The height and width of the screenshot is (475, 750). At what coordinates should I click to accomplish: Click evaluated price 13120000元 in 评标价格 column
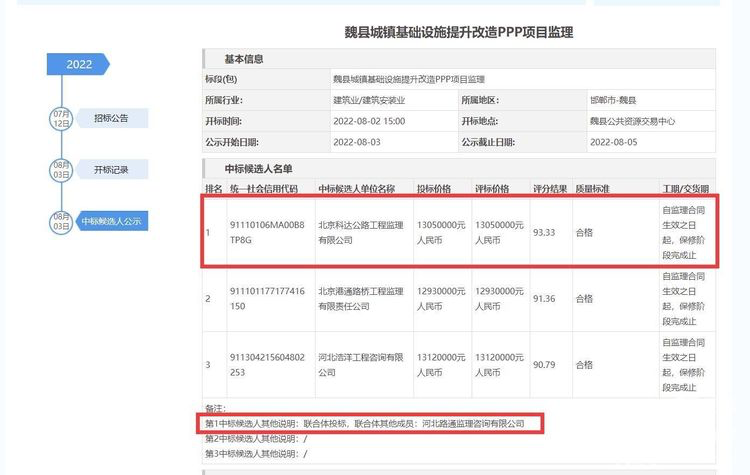(x=499, y=365)
